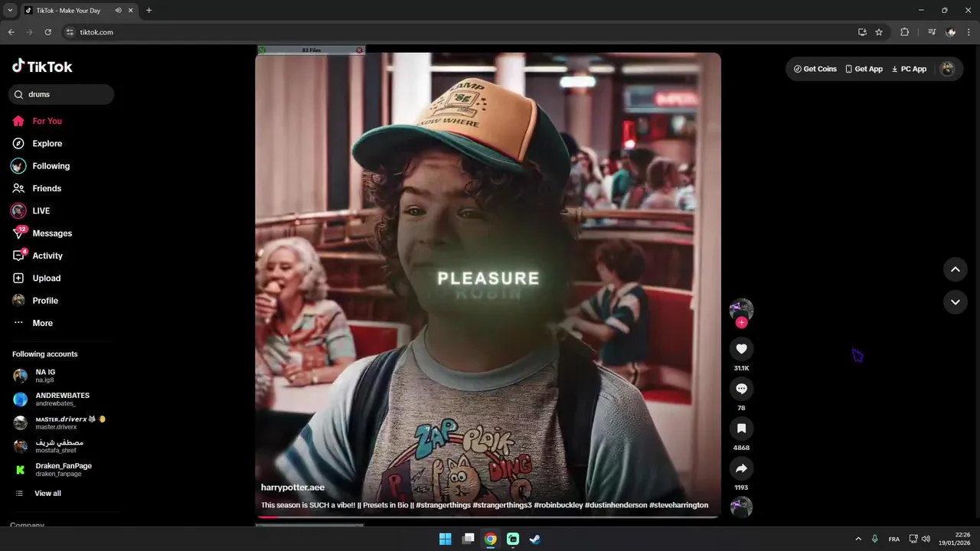
Task: Save video with the bookmark icon
Action: [x=741, y=429]
